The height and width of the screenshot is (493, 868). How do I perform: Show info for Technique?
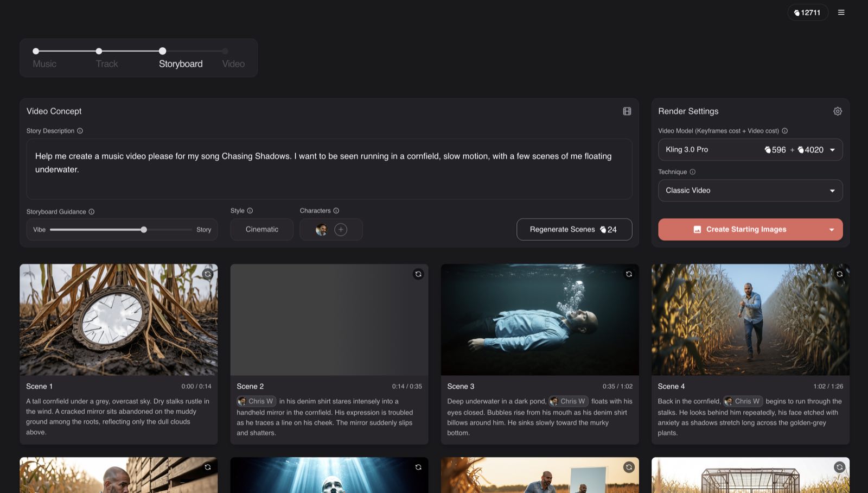pyautogui.click(x=693, y=172)
